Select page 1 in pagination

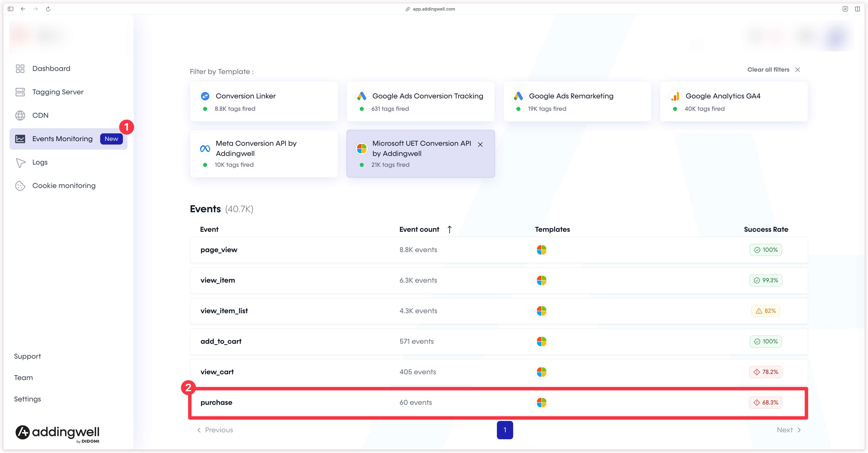(x=505, y=430)
